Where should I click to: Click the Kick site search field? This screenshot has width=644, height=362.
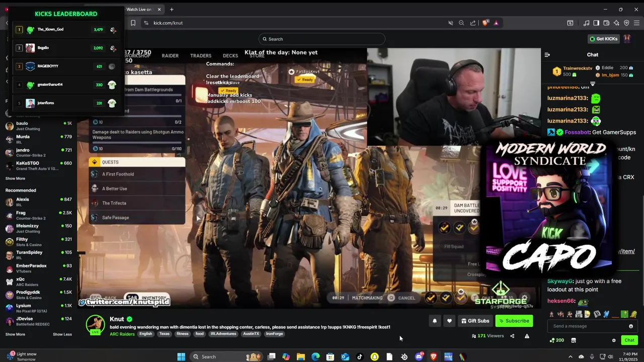click(322, 39)
